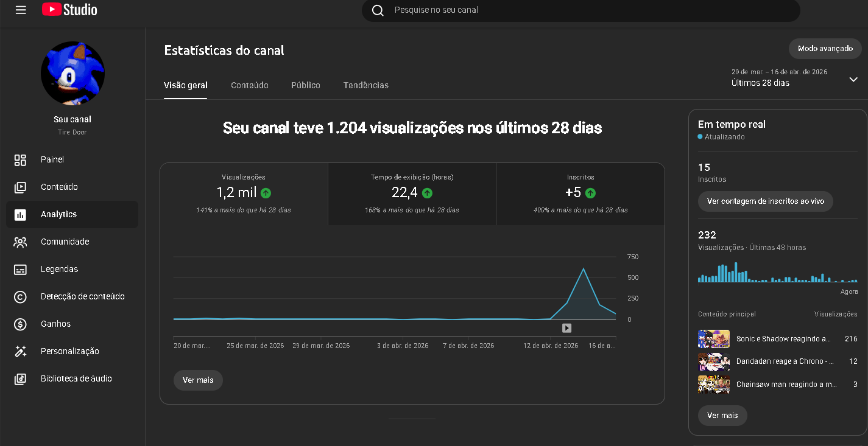Image resolution: width=868 pixels, height=446 pixels.
Task: Open Legendas in the sidebar
Action: (x=72, y=269)
